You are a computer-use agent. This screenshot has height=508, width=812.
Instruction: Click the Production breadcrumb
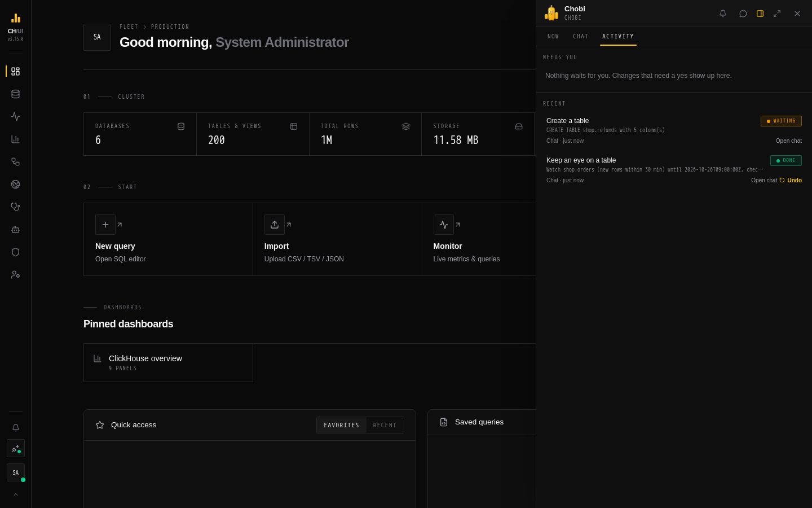[170, 27]
